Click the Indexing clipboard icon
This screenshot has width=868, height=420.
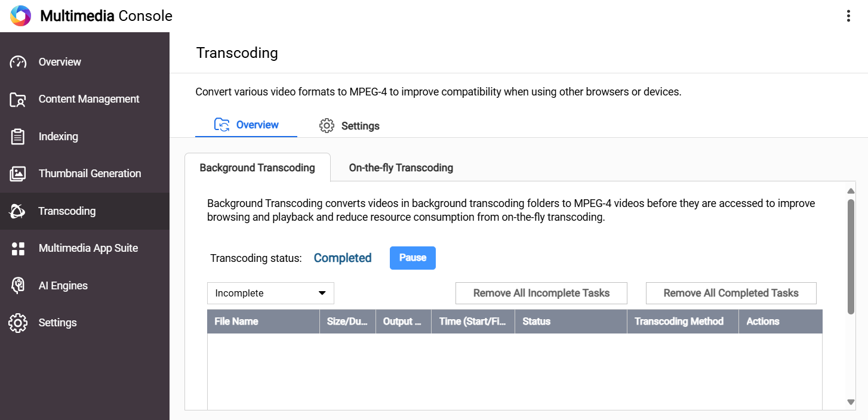tap(18, 137)
